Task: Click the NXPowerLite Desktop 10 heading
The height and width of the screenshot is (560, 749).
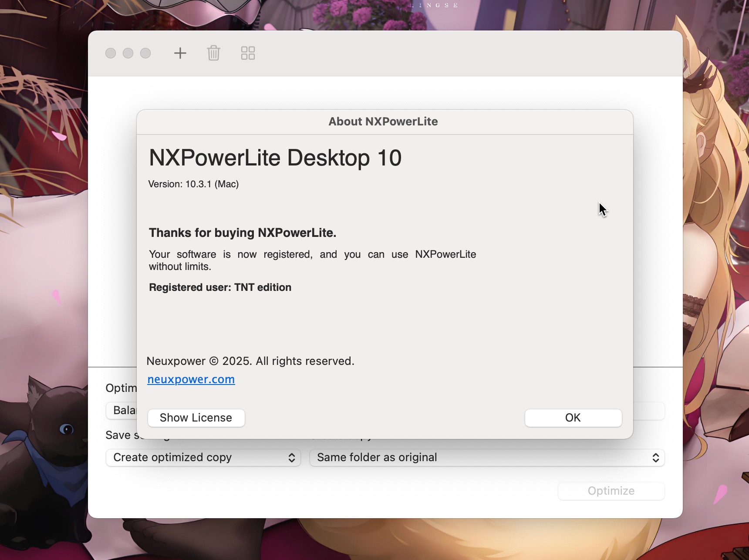Action: click(x=275, y=158)
